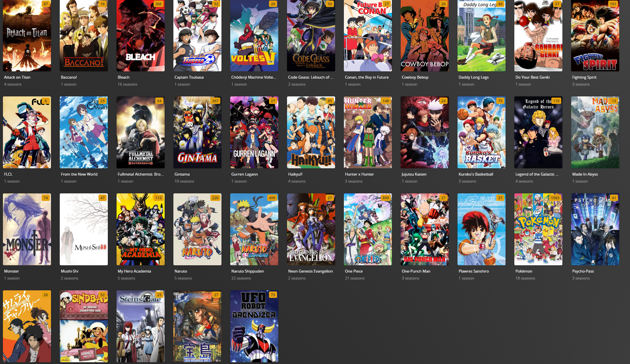
Task: Open the Baccano! poster thumbnail
Action: pos(84,36)
